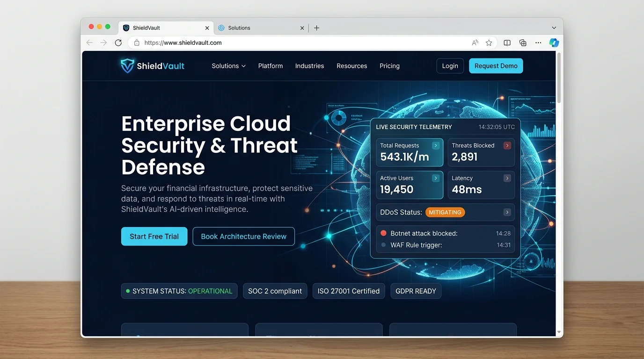Reload the ShieldVault page
This screenshot has width=644, height=359.
118,43
